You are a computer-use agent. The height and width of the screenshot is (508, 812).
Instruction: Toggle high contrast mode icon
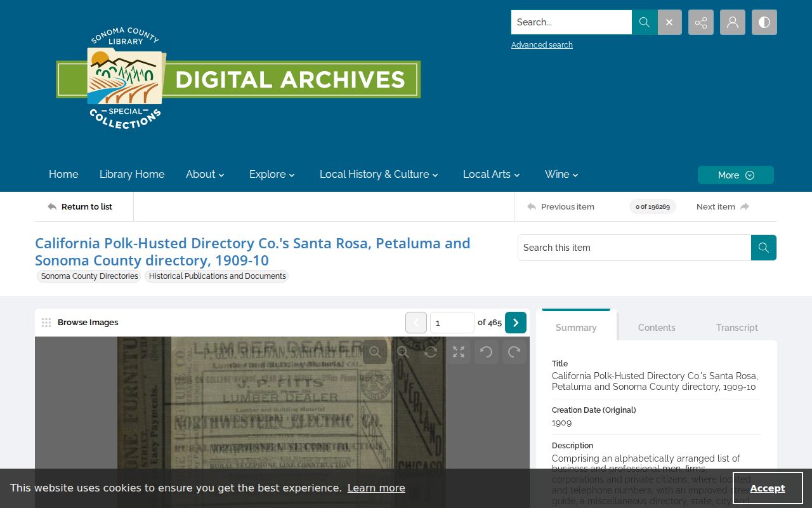[x=764, y=22]
